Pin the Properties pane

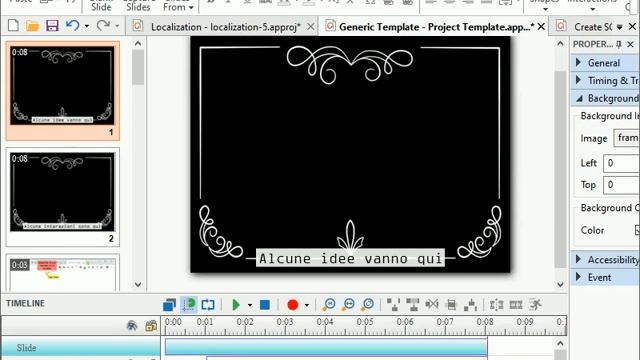pyautogui.click(x=619, y=44)
